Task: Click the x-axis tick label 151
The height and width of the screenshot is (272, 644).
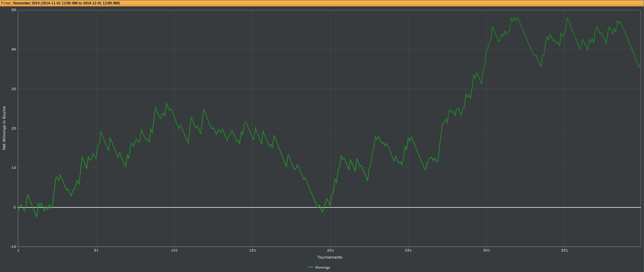Action: (x=252, y=250)
